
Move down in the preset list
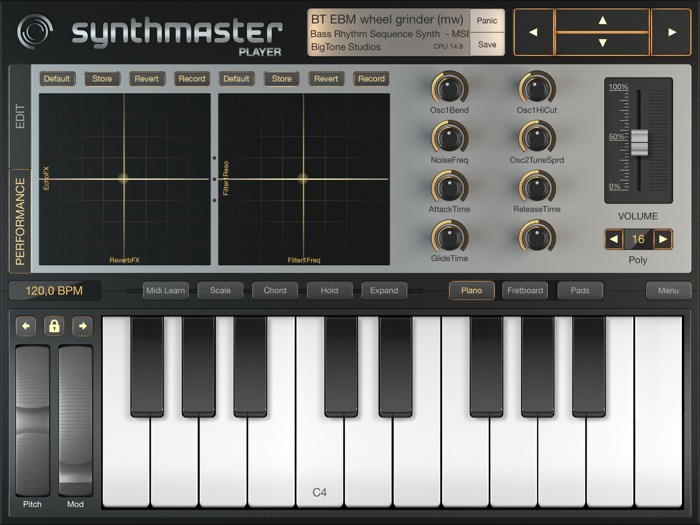[x=602, y=44]
